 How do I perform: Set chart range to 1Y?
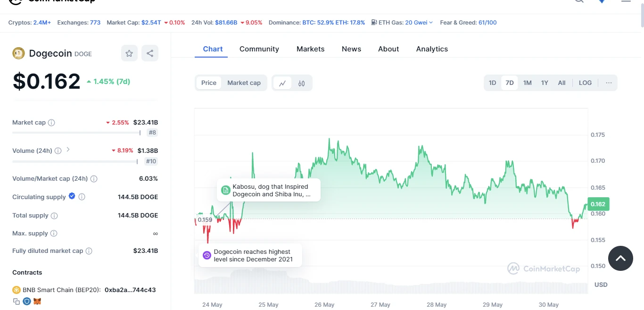click(x=545, y=83)
